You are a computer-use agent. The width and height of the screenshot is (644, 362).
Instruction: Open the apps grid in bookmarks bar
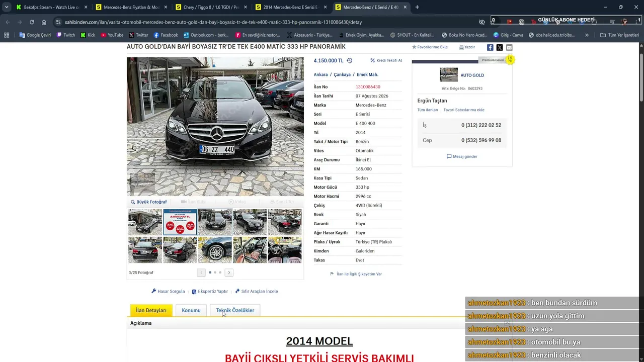[7, 35]
